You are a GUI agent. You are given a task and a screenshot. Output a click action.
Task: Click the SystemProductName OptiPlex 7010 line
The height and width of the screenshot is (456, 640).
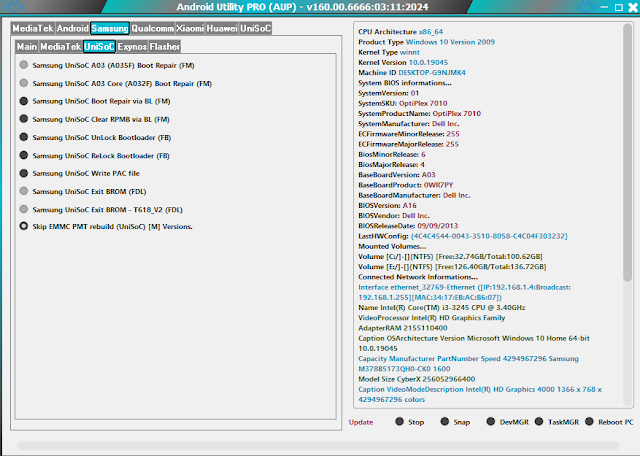point(420,113)
